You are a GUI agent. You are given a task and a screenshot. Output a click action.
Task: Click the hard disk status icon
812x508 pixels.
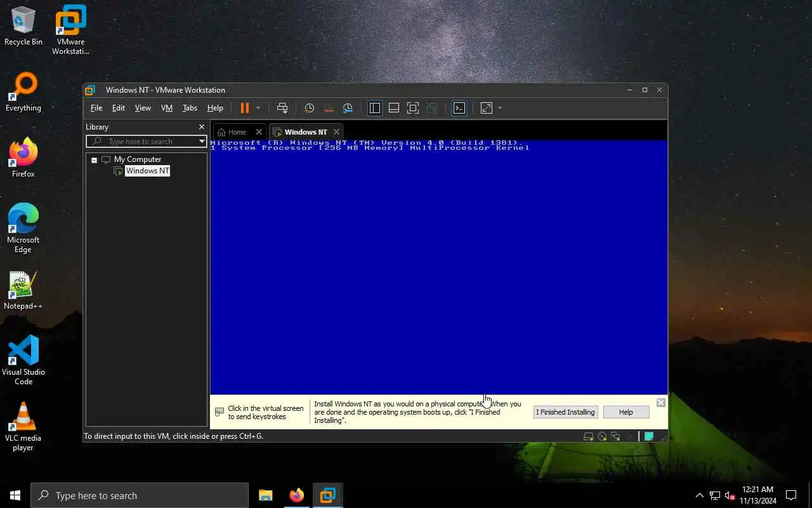[588, 436]
